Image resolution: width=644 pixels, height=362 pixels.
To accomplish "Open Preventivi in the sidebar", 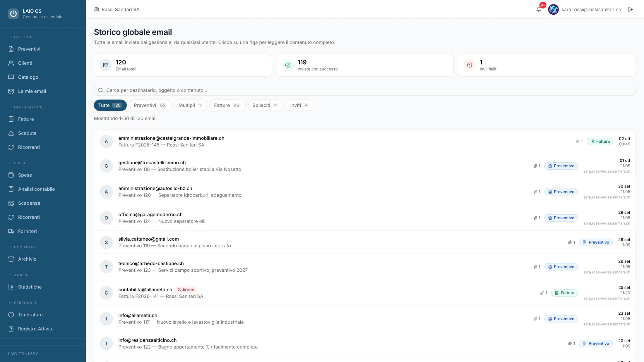I will tap(43, 49).
